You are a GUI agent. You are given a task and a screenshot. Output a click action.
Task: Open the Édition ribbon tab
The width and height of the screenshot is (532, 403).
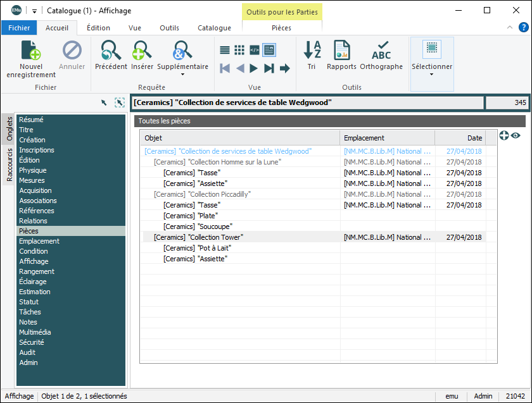pos(98,28)
